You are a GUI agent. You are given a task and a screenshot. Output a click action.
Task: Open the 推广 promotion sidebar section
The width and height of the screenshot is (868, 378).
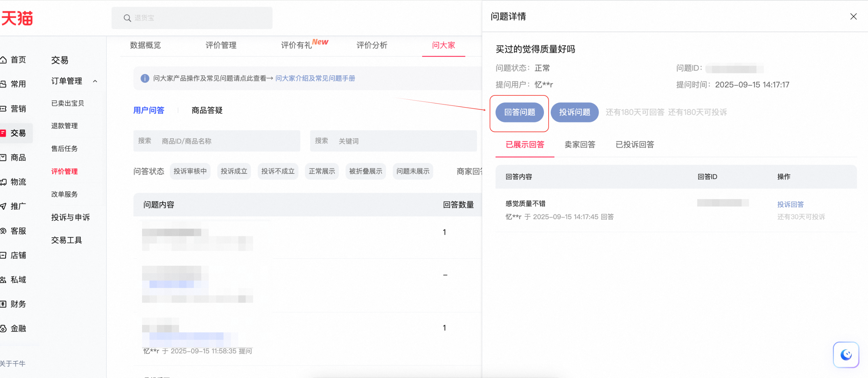click(x=13, y=206)
